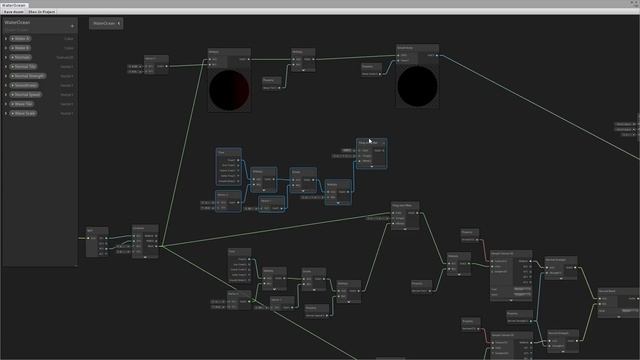Select the Wave Scale property pill
This screenshot has height=360, width=640.
point(24,113)
